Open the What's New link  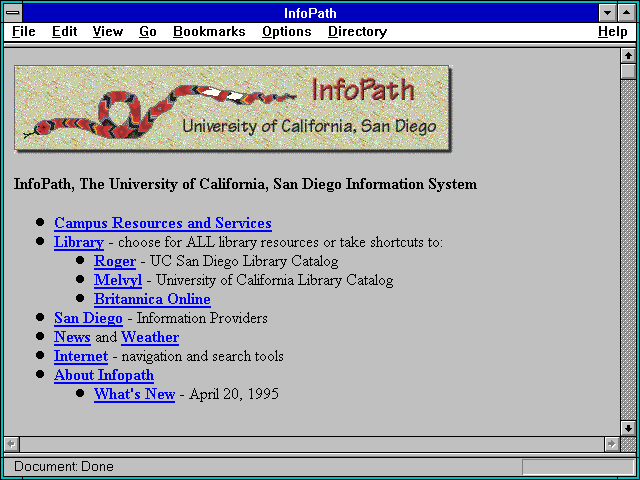(x=134, y=394)
